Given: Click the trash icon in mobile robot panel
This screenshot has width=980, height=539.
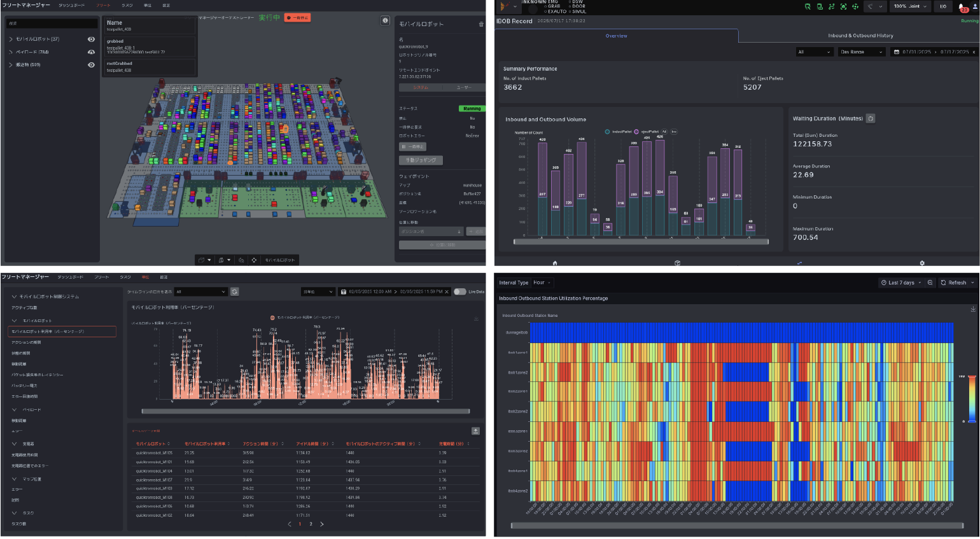Looking at the screenshot, I should point(481,24).
